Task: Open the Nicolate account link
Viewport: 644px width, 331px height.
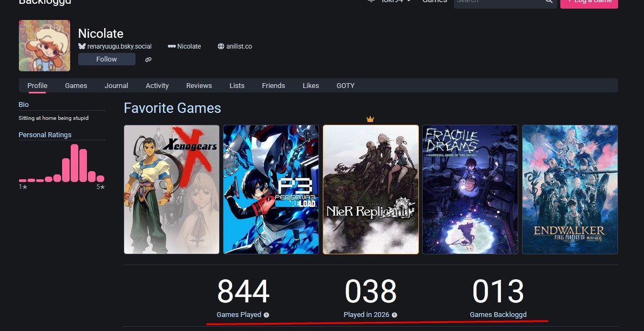Action: tap(189, 46)
